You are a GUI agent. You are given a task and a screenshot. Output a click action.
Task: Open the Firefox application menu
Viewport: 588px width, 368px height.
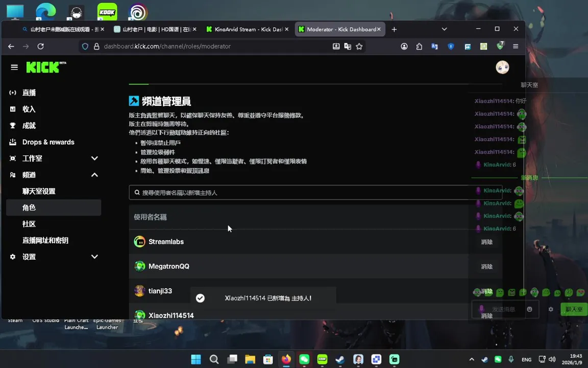(x=516, y=47)
